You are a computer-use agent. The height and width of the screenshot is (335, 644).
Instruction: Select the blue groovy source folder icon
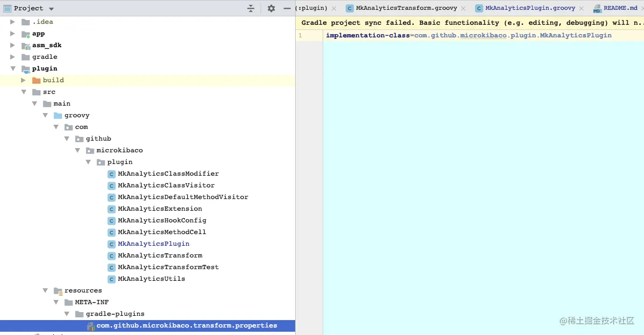point(58,115)
